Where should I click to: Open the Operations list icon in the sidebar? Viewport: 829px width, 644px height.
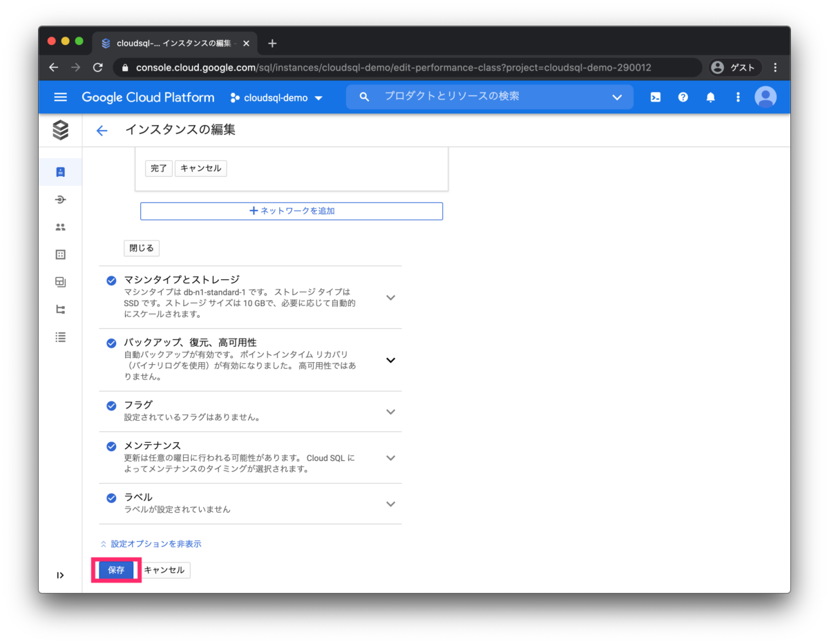[x=60, y=337]
